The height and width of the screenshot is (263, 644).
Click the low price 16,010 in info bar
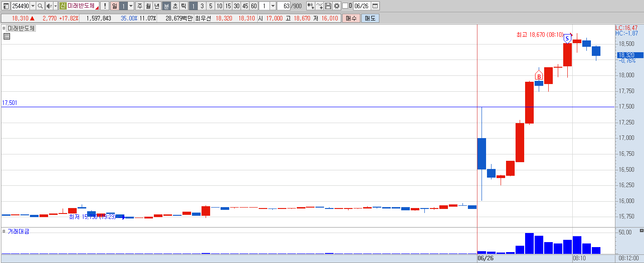tap(330, 18)
